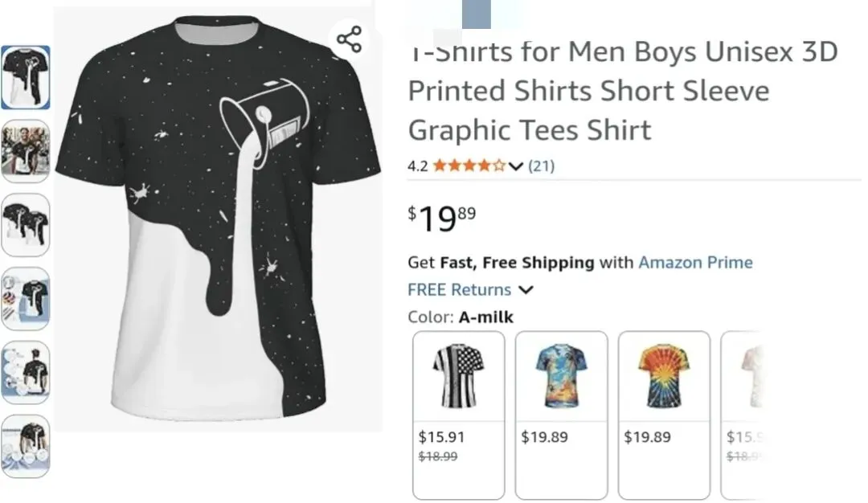Open the 21 customer reviews link

click(541, 166)
